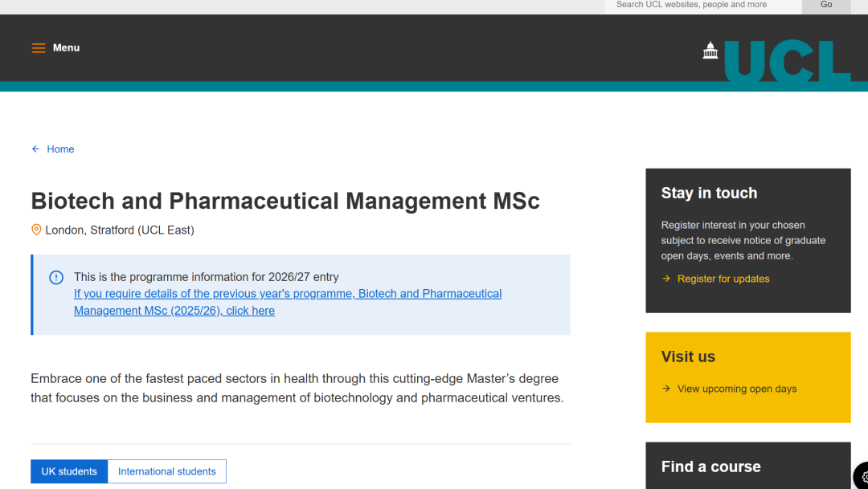Image resolution: width=868 pixels, height=489 pixels.
Task: Click the orange location pin icon
Action: pos(36,230)
